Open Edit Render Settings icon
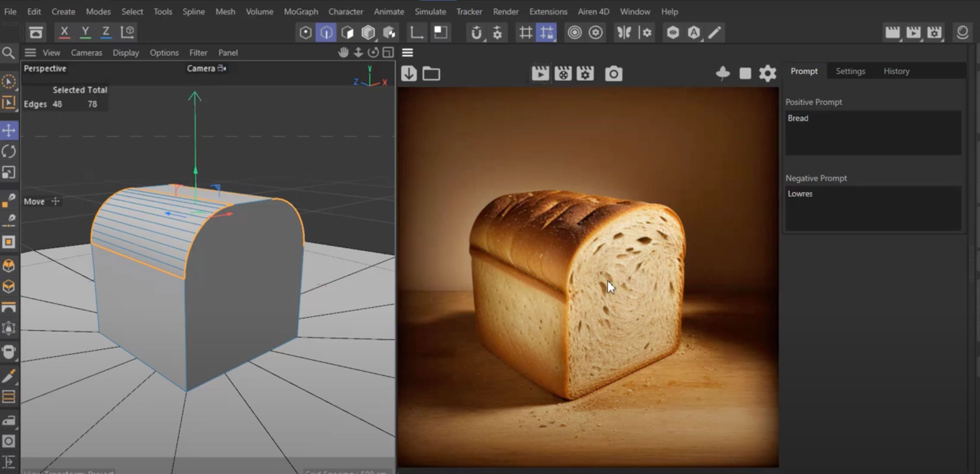Image resolution: width=980 pixels, height=474 pixels. point(934,33)
